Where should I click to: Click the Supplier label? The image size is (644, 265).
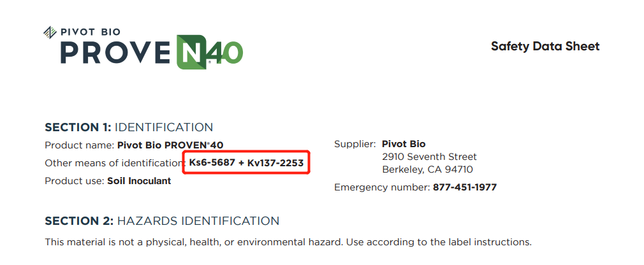pos(355,144)
